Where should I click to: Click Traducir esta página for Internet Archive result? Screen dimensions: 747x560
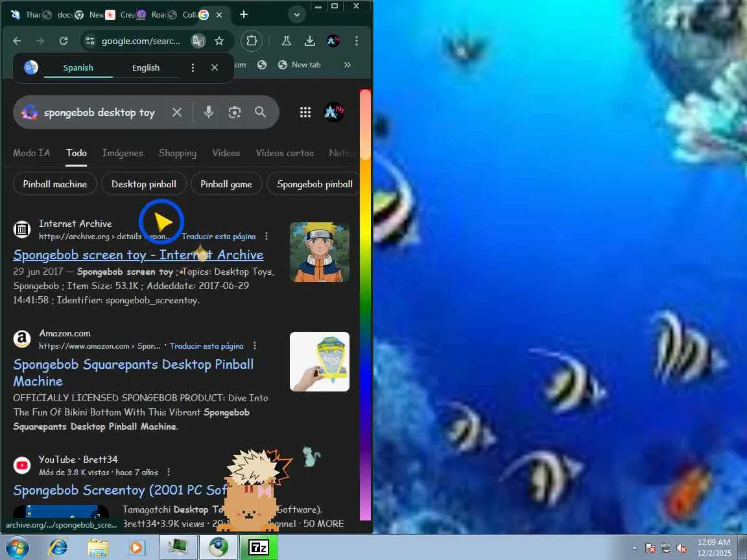pyautogui.click(x=219, y=236)
